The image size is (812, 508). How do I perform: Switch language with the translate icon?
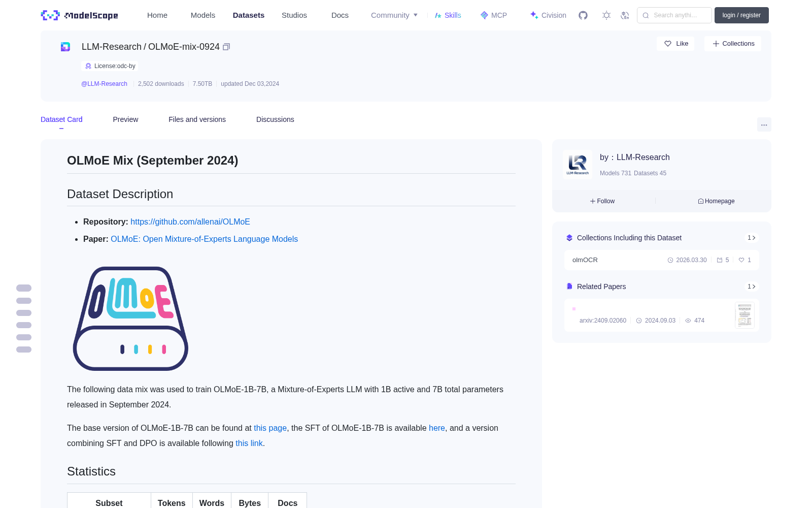point(625,15)
